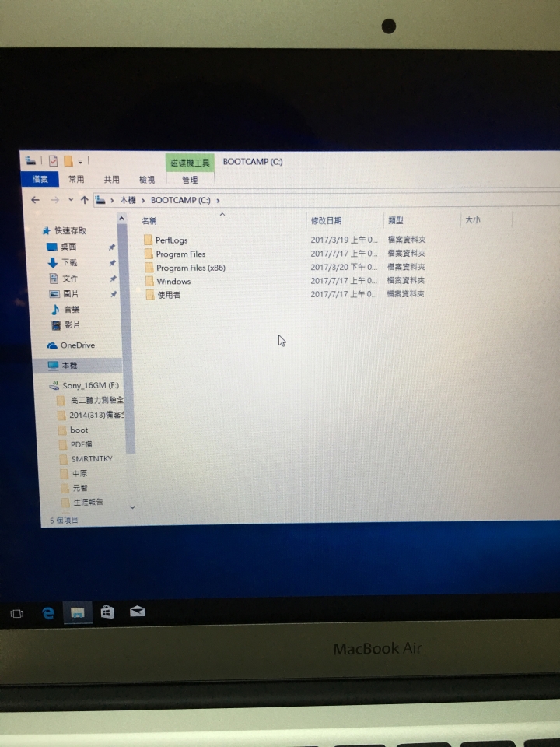Open the recent locations dropdown arrow

click(71, 200)
